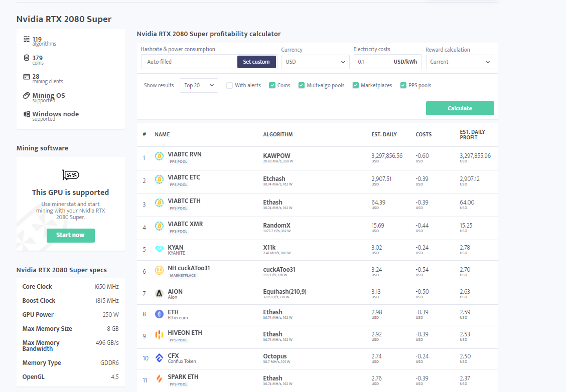
Task: Uncheck the Marketplaces checkbox
Action: point(356,86)
